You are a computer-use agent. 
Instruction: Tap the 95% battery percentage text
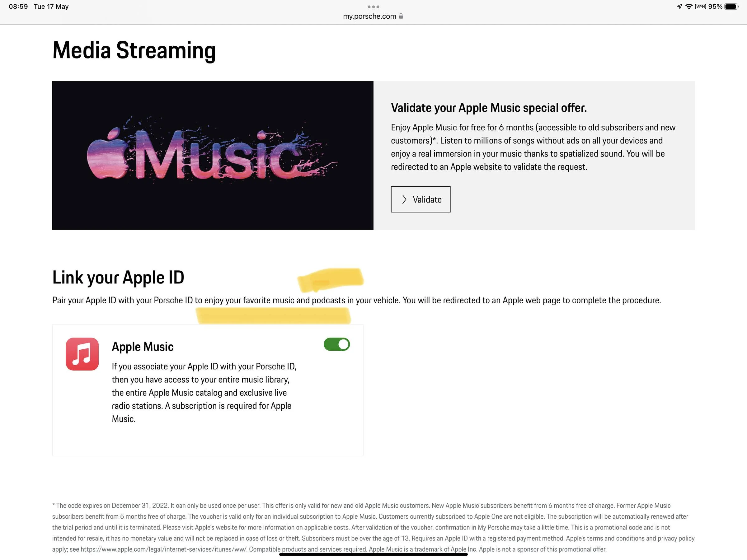pos(715,7)
